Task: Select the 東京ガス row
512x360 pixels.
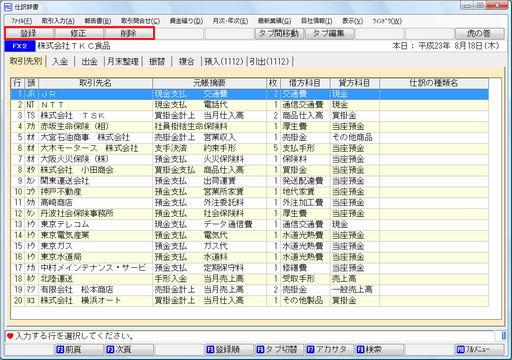Action: (250, 246)
